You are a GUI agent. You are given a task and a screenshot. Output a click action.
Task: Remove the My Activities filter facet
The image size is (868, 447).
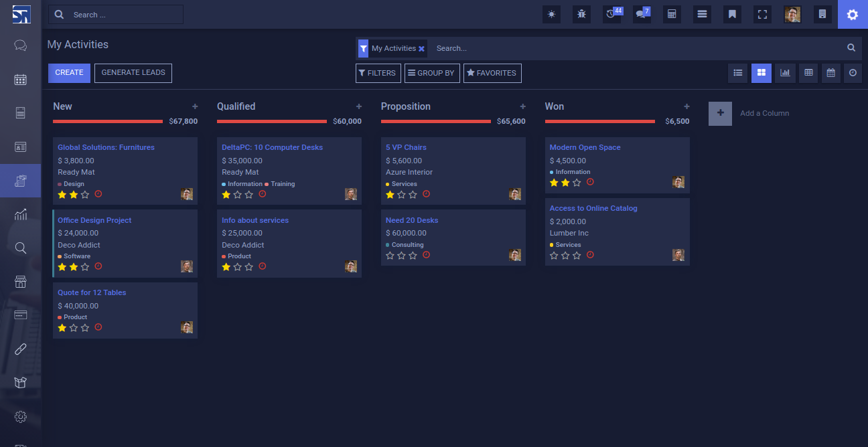(421, 48)
